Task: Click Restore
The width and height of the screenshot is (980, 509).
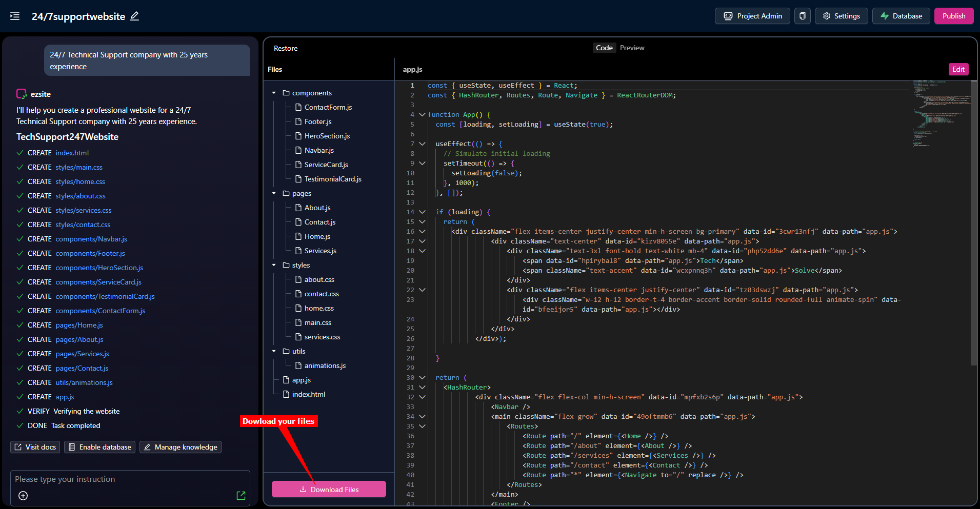Action: coord(286,48)
